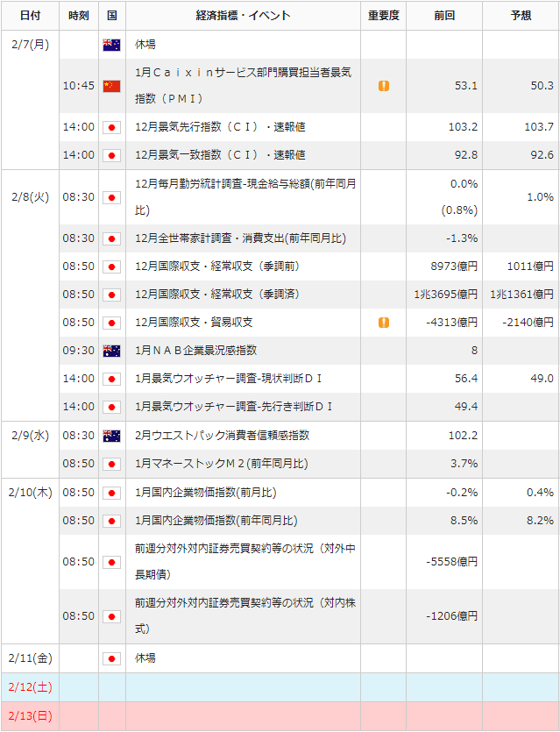Viewport: 560px width, 732px height.
Task: Click previous value 8973億円
Action: click(x=454, y=267)
